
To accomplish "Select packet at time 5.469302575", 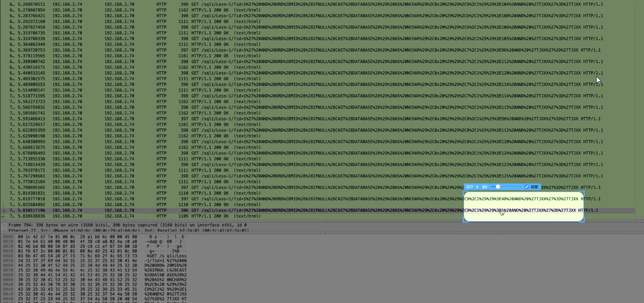I will click(318, 79).
